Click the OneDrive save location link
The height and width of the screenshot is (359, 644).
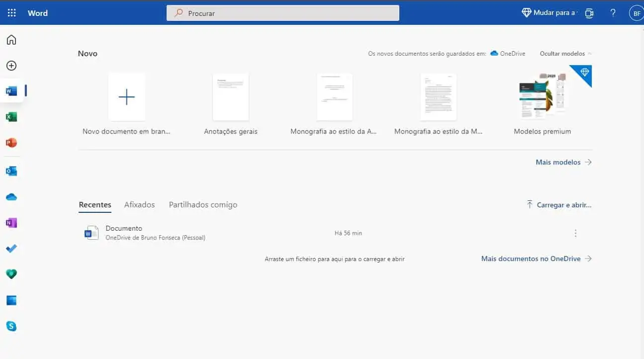click(x=508, y=53)
